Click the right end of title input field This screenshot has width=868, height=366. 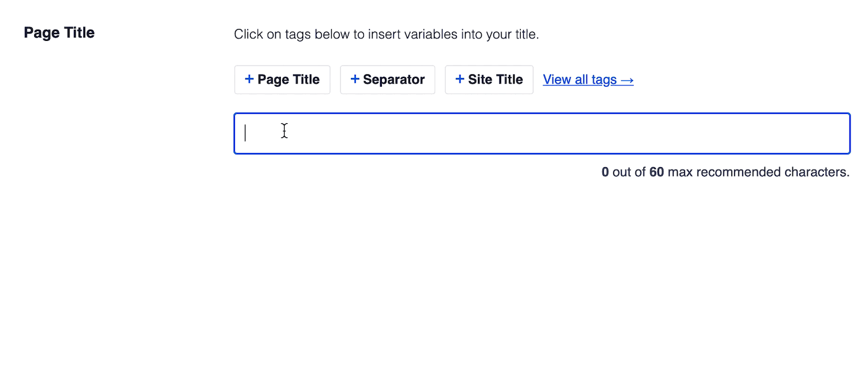(837, 133)
